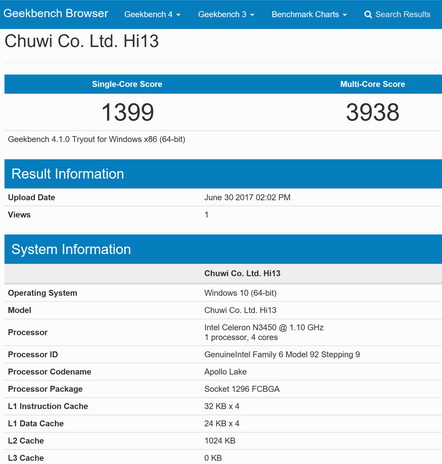Select the June 30 2017 02:02 PM value
Screen dimensions: 442x464
(x=247, y=197)
